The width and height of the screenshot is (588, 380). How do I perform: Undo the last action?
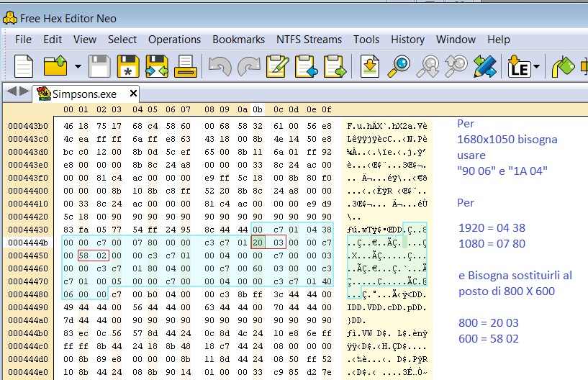[220, 66]
